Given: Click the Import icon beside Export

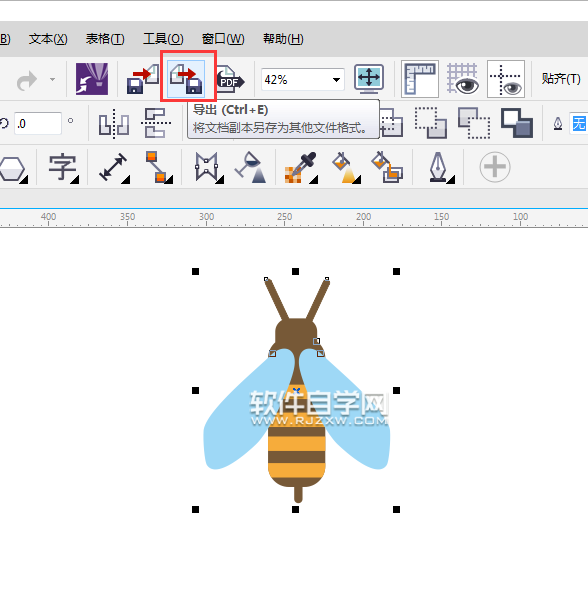Looking at the screenshot, I should tap(143, 79).
